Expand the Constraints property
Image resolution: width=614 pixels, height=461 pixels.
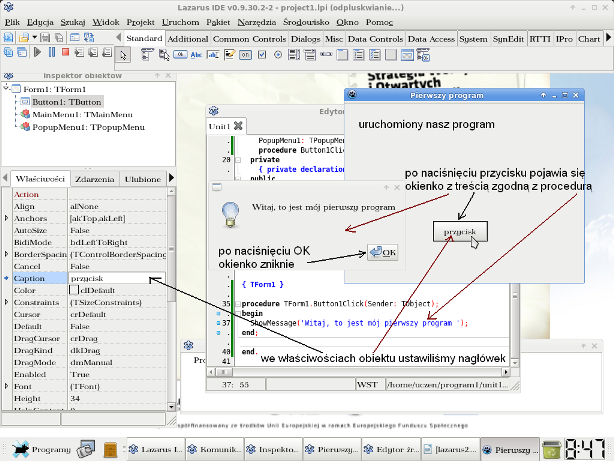click(x=6, y=302)
